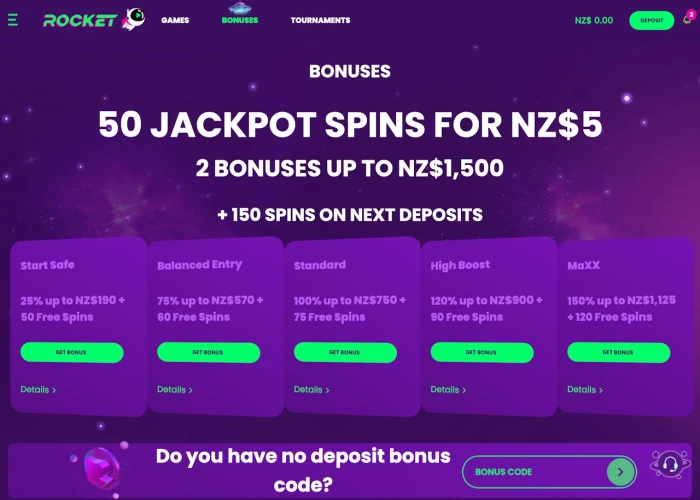Open the notifications bell icon
Image resolution: width=700 pixels, height=500 pixels.
point(688,19)
